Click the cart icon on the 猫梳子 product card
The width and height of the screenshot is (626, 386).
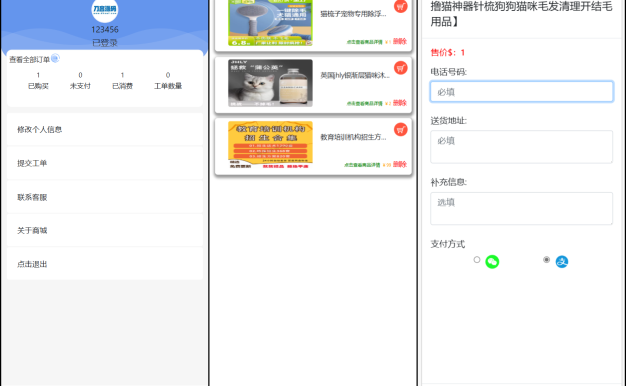(400, 6)
